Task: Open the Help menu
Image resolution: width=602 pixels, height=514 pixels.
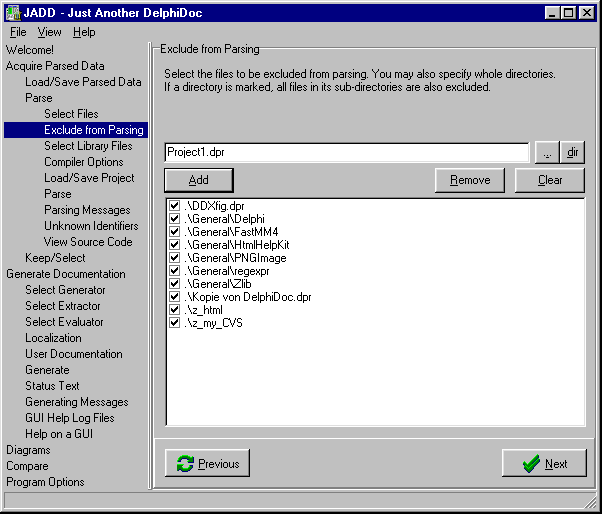Action: click(84, 32)
